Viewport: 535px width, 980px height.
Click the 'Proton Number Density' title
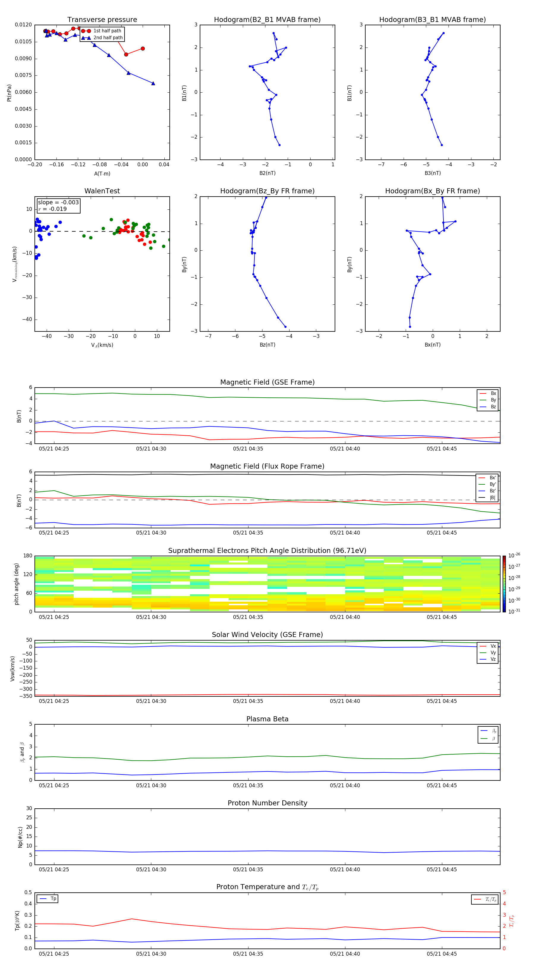267,803
